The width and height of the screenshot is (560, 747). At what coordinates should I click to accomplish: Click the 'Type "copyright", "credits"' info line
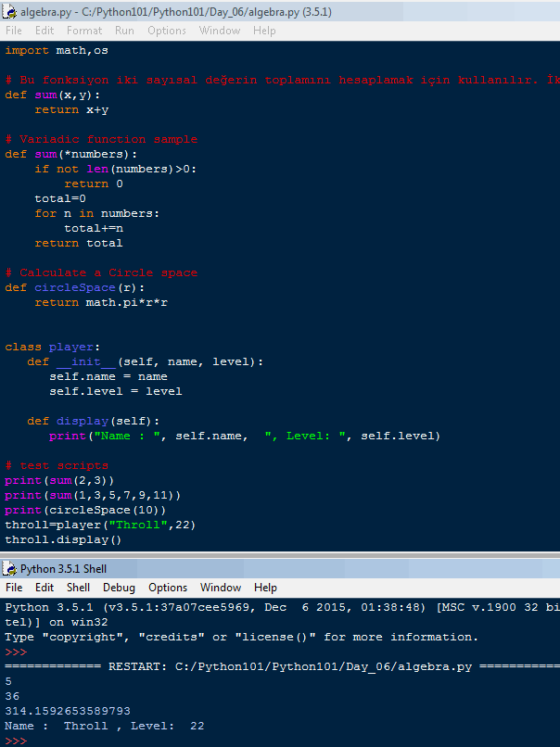(x=241, y=637)
